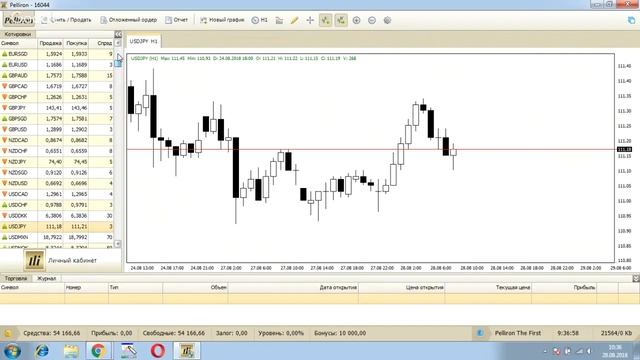Click the blue icon at toolbar's right end

(631, 20)
